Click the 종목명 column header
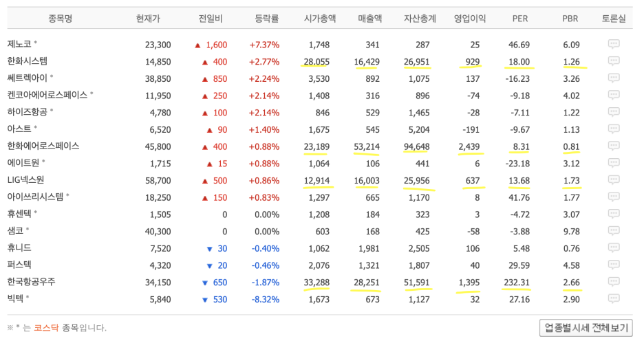 point(61,19)
